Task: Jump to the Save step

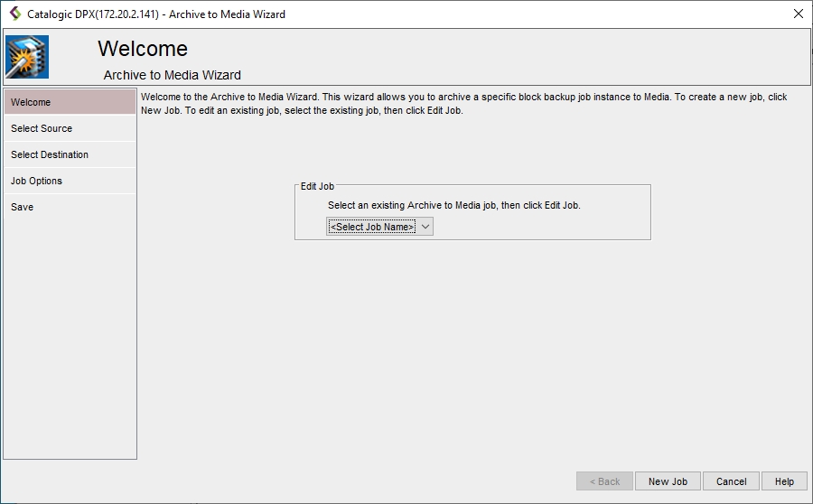Action: (70, 207)
